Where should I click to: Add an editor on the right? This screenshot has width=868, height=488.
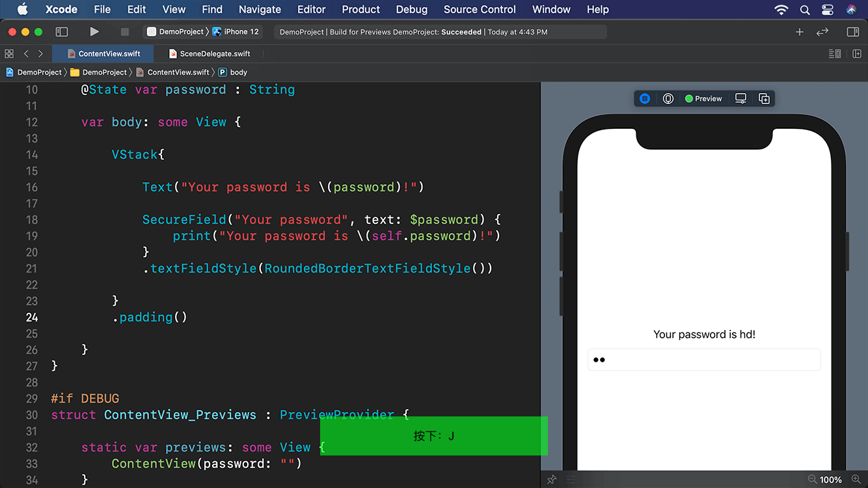tap(857, 53)
